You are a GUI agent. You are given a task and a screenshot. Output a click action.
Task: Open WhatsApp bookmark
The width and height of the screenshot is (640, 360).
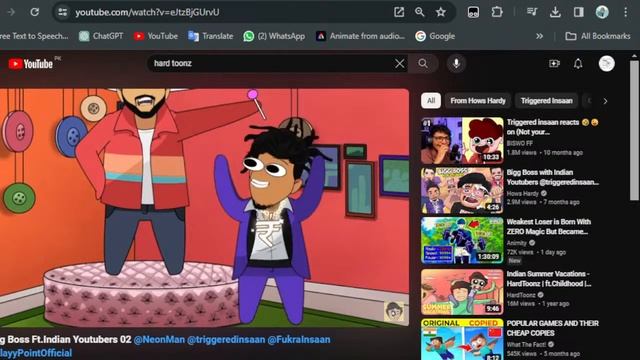click(274, 36)
